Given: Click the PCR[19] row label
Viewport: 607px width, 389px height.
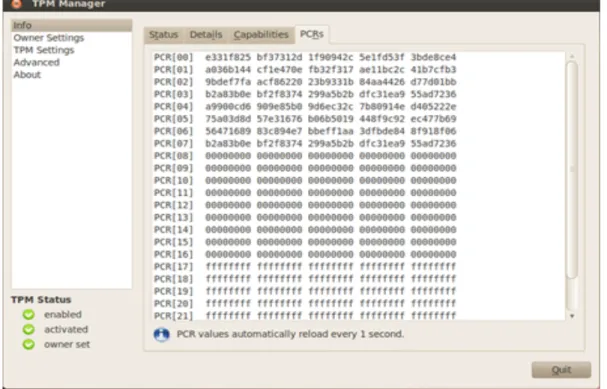Looking at the screenshot, I should tap(173, 291).
